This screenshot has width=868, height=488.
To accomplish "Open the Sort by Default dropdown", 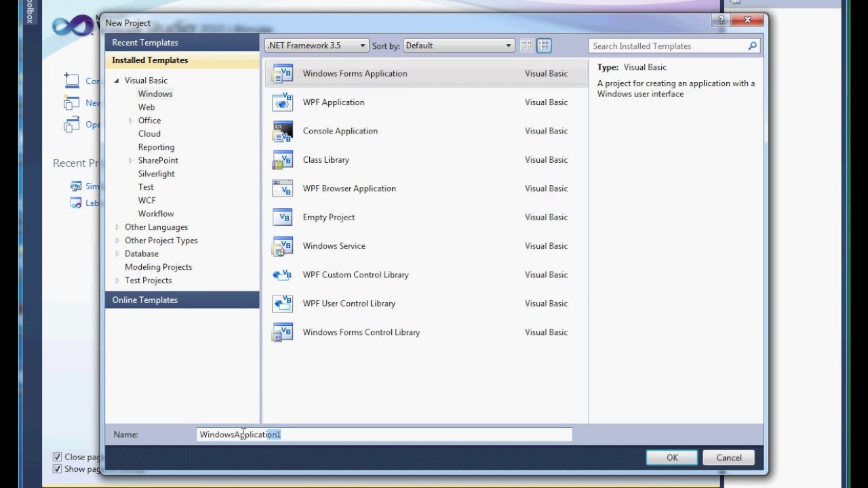I will click(x=458, y=45).
